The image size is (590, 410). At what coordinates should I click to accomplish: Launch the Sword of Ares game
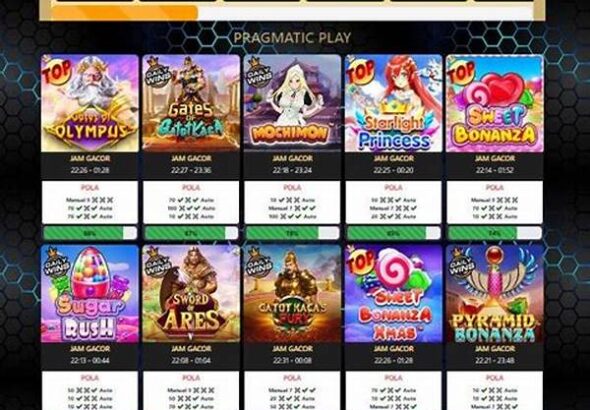click(x=191, y=294)
